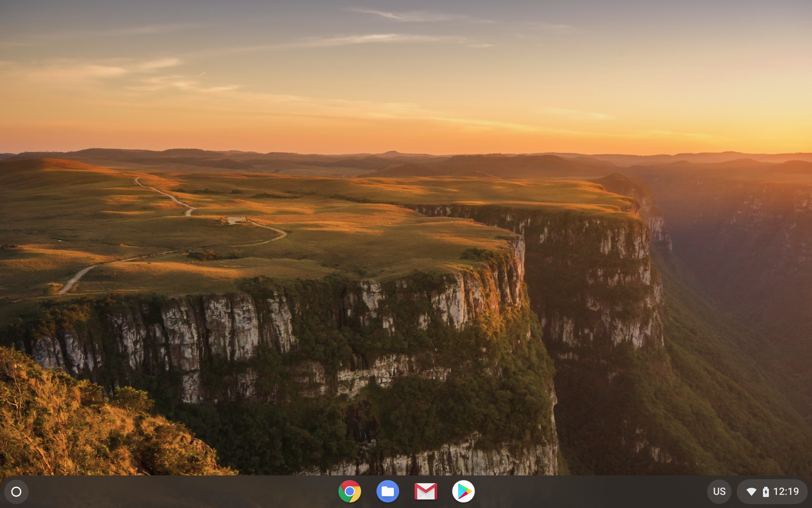Screen dimensions: 812x508
Task: Click the Wi-Fi signal icon
Action: [x=751, y=491]
